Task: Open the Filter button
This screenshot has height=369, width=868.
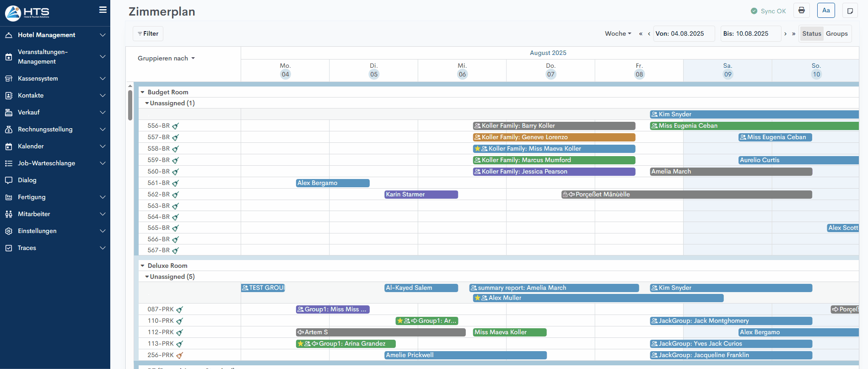Action: click(x=148, y=33)
